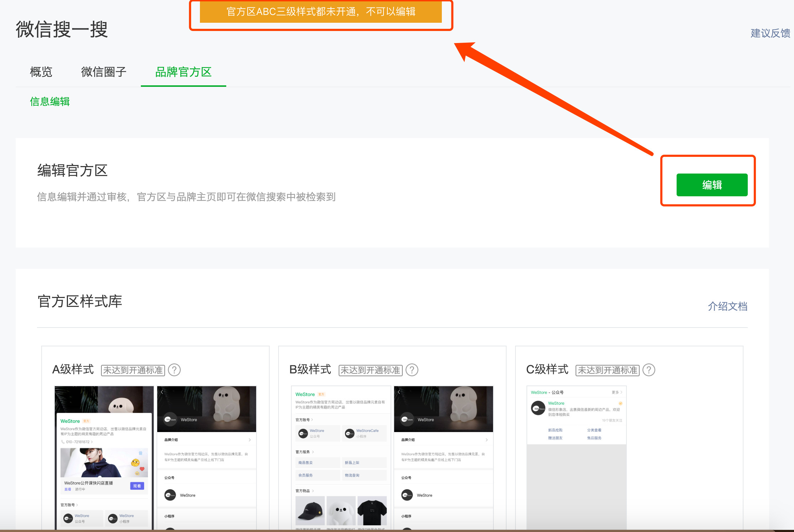This screenshot has height=532, width=794.
Task: Click the 未达到开通标准 badge beside A级样式
Action: point(133,370)
